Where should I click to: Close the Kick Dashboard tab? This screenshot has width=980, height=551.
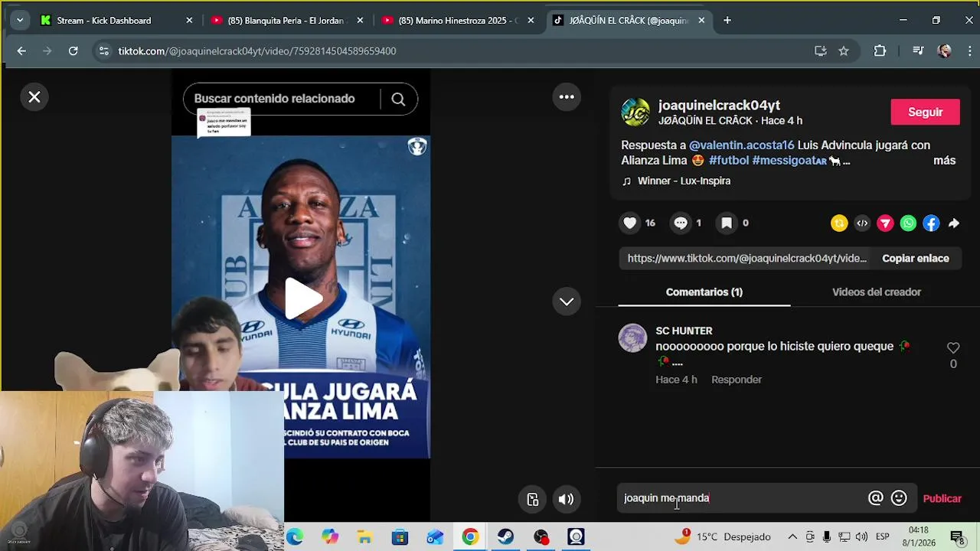(x=189, y=21)
